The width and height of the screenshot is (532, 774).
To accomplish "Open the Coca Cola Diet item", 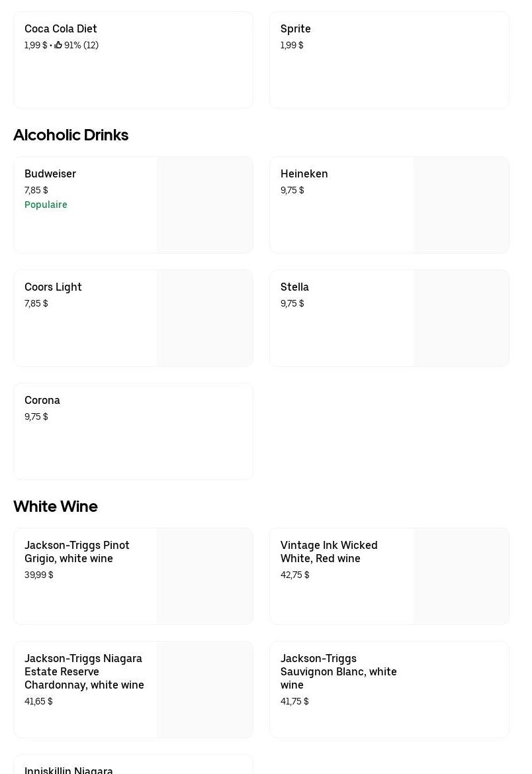I will 61,29.
